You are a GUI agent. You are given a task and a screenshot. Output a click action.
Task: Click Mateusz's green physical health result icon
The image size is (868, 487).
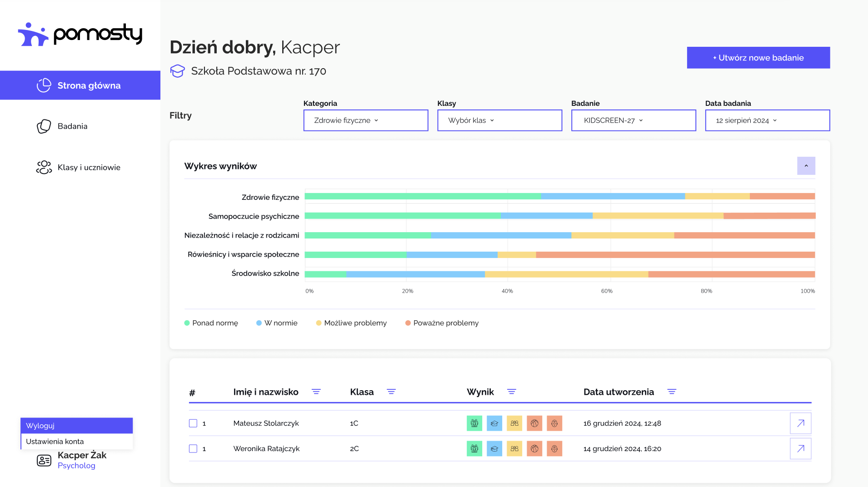[x=474, y=423]
